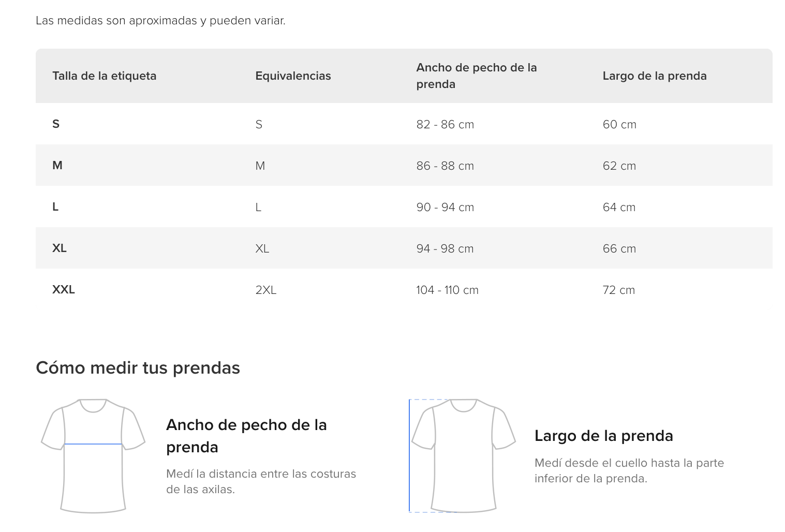The image size is (785, 532).
Task: Click garment length '72 cm'
Action: (619, 290)
